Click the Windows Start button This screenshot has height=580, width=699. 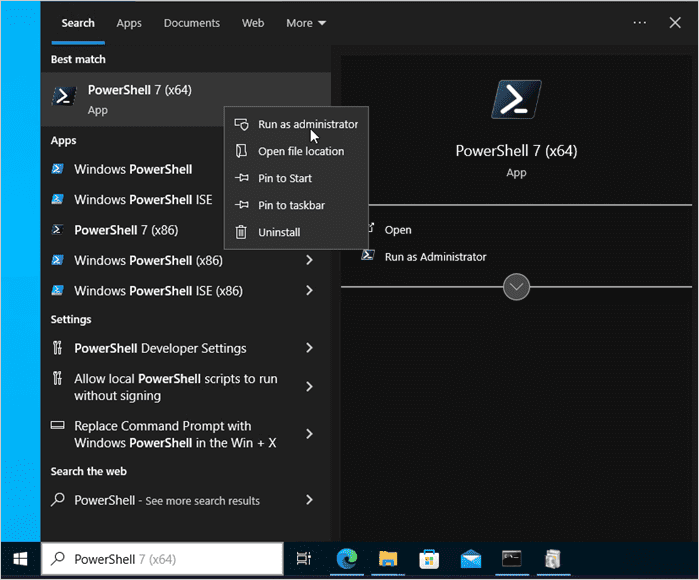pyautogui.click(x=21, y=559)
